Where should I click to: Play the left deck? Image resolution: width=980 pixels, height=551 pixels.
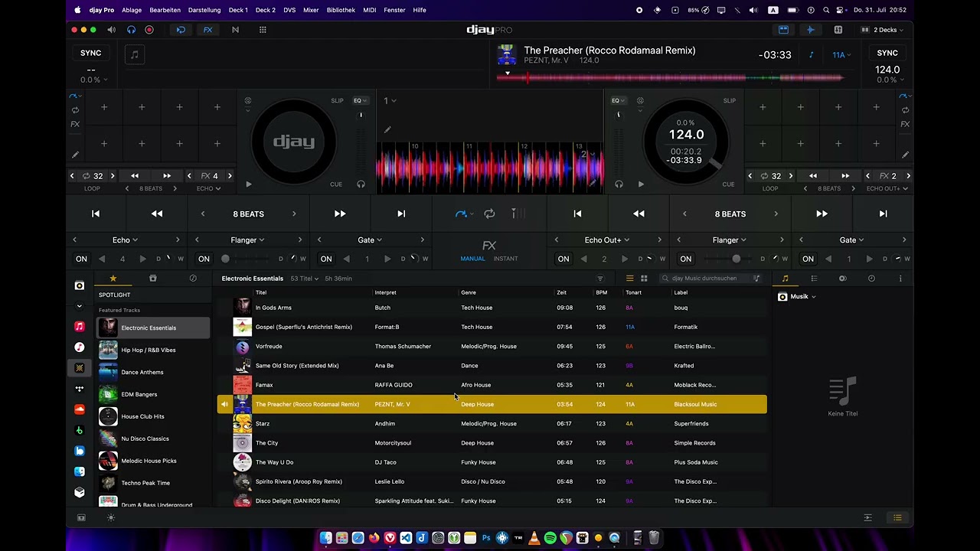[x=248, y=184]
